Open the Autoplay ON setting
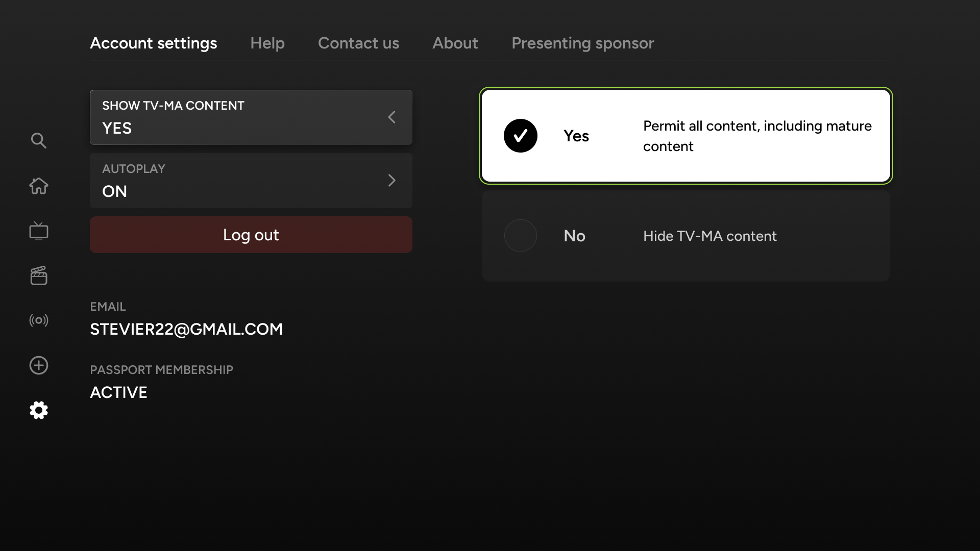This screenshot has height=551, width=980. coord(251,181)
